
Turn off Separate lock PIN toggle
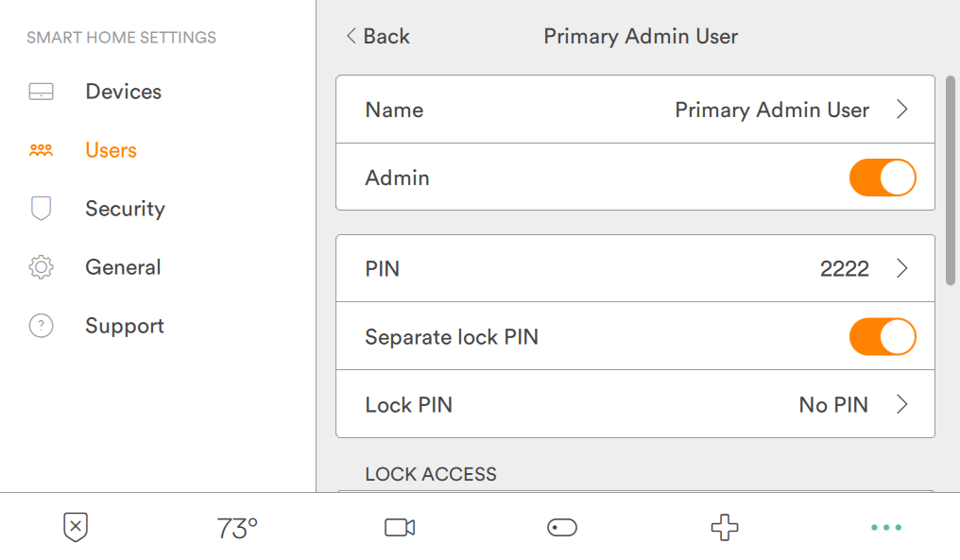point(883,337)
